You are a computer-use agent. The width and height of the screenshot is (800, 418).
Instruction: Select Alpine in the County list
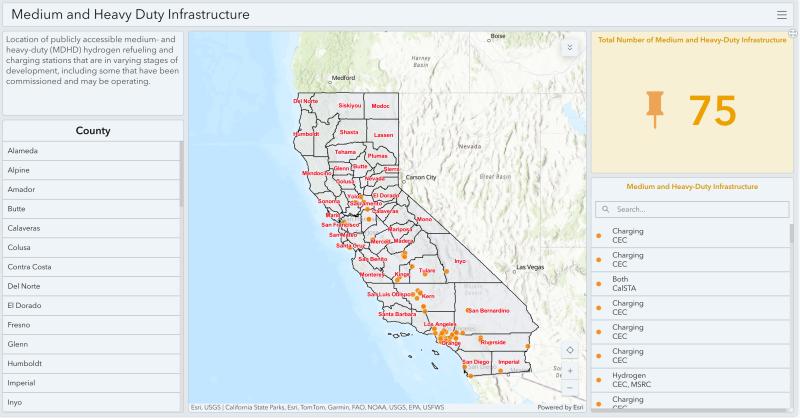[92, 170]
